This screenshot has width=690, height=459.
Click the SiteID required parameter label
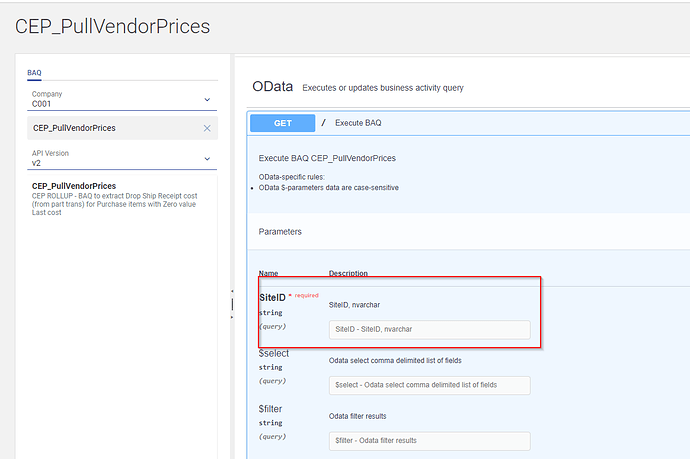click(x=272, y=297)
